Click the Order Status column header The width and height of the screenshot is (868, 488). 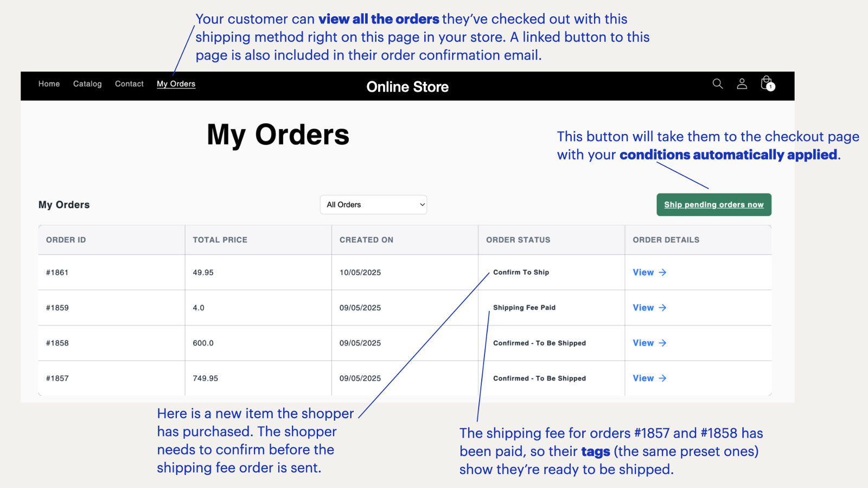click(x=518, y=240)
